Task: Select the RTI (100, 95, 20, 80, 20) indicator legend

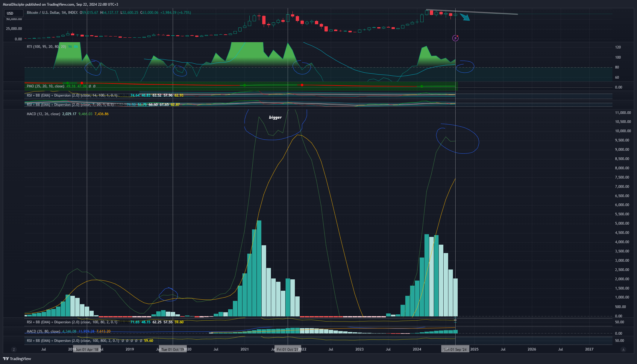Action: click(46, 47)
